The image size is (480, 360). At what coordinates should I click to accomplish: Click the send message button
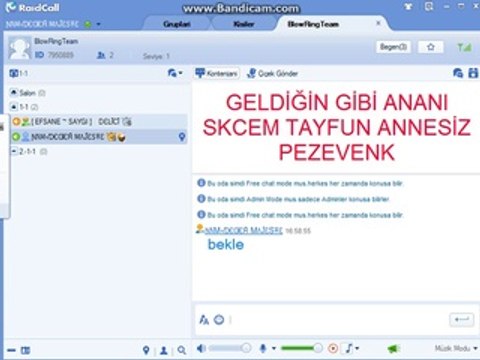point(462,319)
